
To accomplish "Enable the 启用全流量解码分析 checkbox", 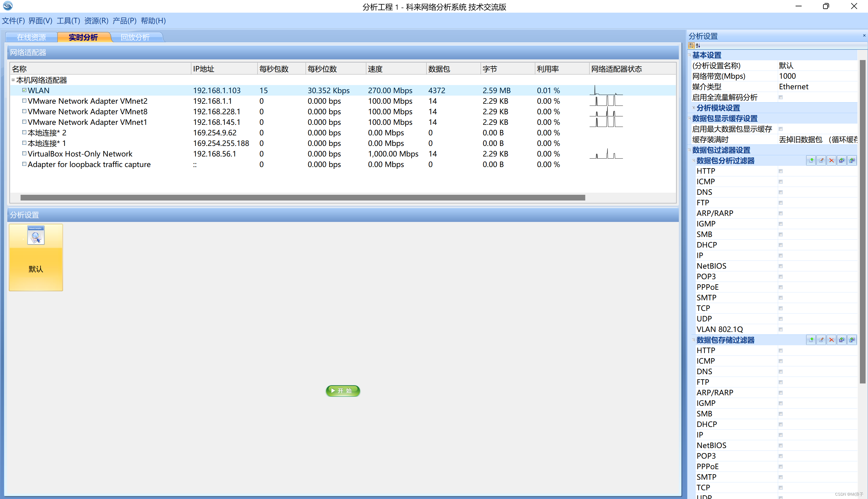I will [x=781, y=97].
